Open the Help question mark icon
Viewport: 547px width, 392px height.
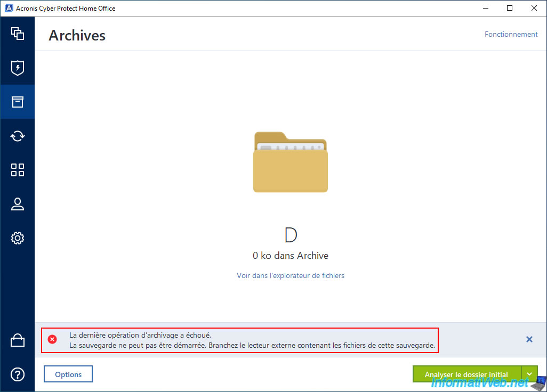(x=18, y=374)
